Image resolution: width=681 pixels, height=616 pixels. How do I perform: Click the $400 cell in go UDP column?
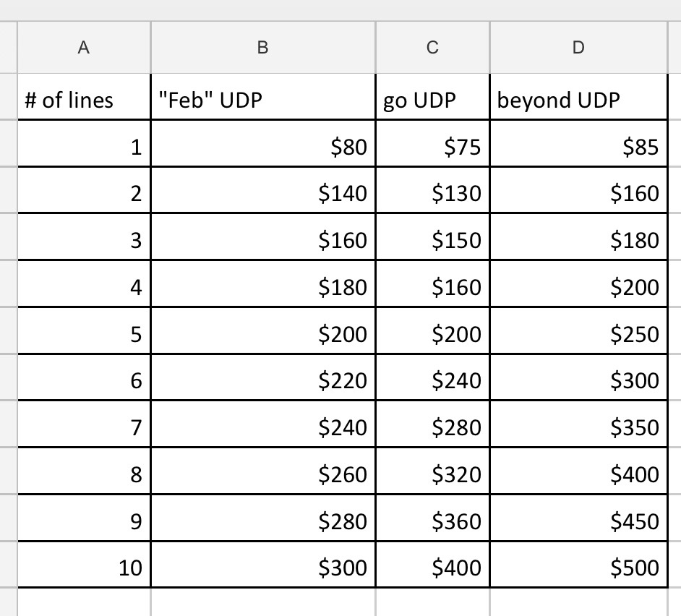point(432,568)
